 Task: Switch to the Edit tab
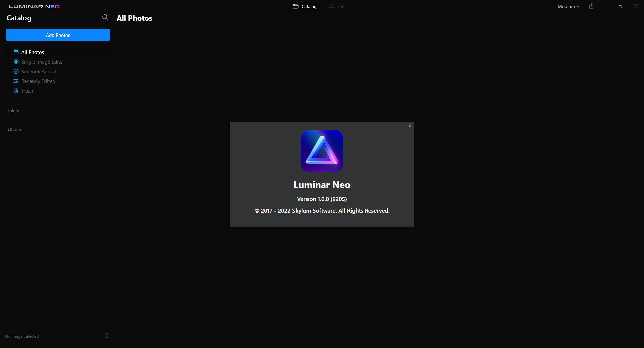[x=337, y=6]
